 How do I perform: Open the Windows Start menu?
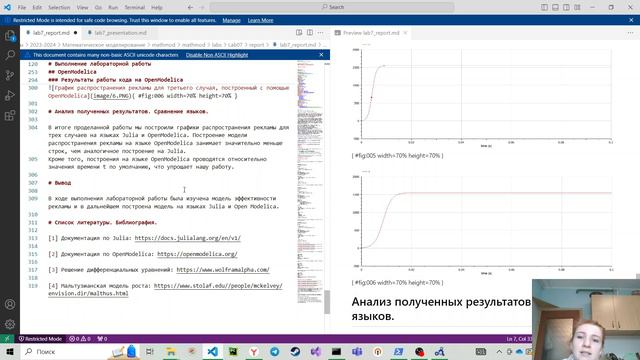coord(10,351)
